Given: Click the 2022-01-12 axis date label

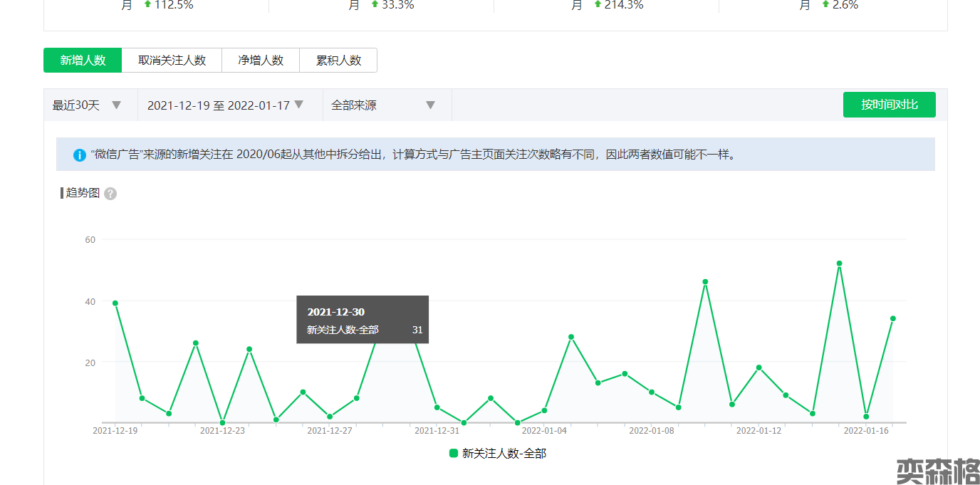Looking at the screenshot, I should (759, 431).
